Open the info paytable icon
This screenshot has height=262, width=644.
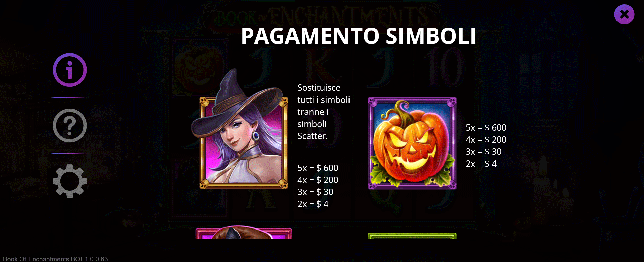[70, 70]
